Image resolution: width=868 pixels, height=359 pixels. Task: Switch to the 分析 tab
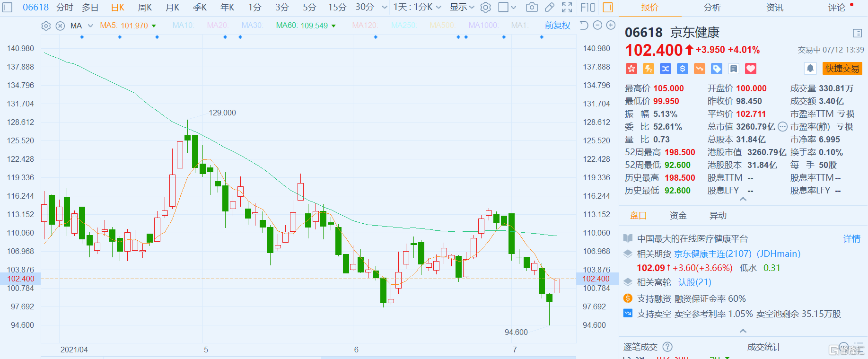click(712, 8)
